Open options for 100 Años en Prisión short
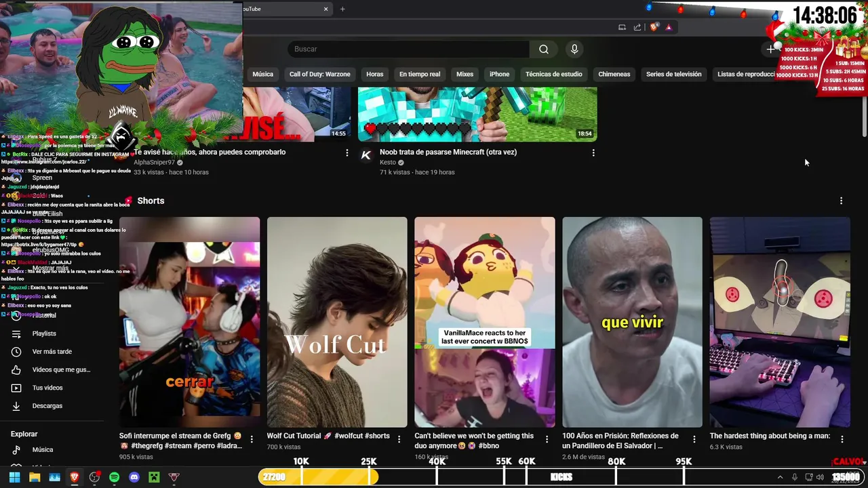 tap(694, 439)
